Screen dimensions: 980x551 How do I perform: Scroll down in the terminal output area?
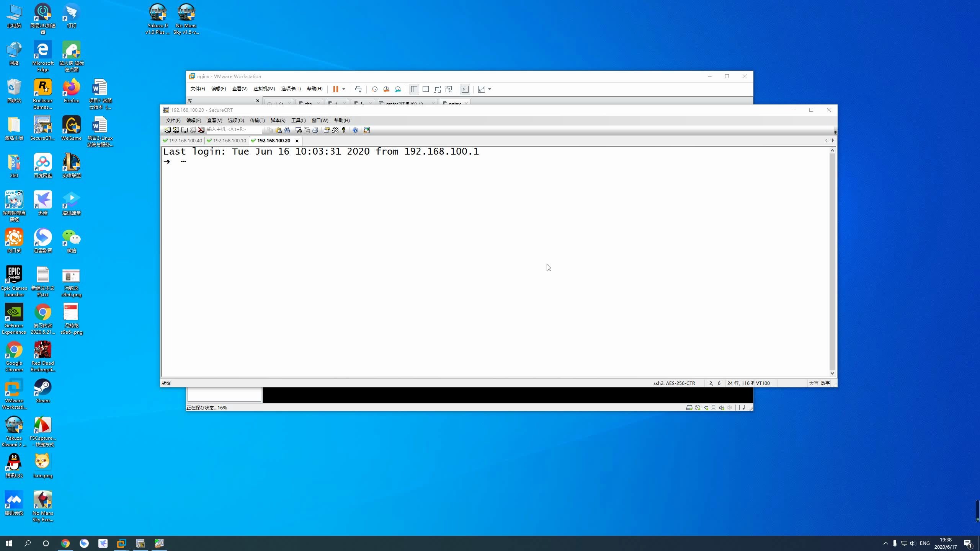(x=832, y=373)
